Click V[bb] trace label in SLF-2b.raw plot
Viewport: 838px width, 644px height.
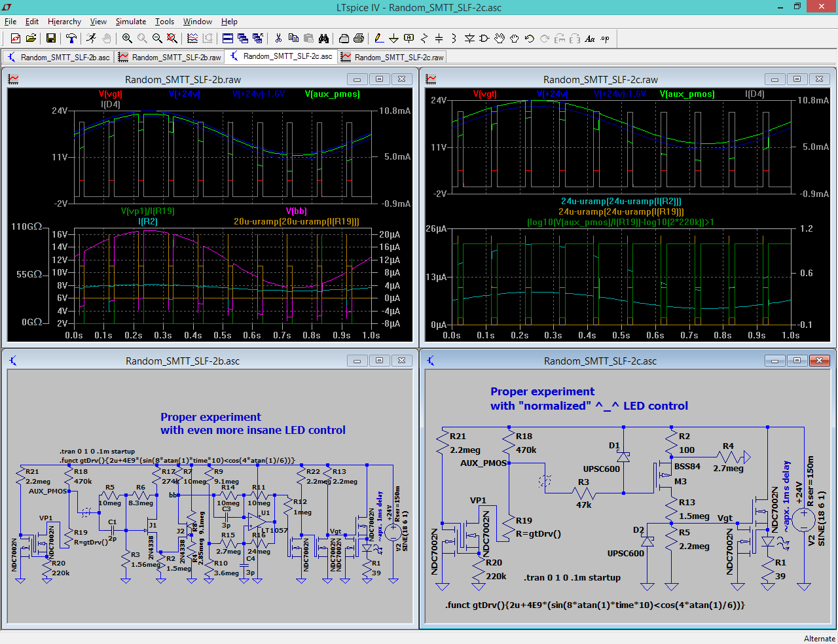point(296,211)
